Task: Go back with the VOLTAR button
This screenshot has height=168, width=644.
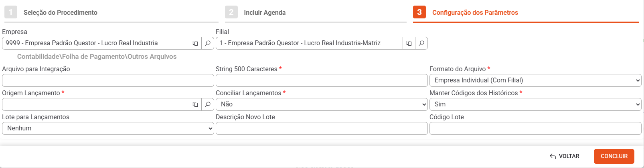Action: pos(565,156)
